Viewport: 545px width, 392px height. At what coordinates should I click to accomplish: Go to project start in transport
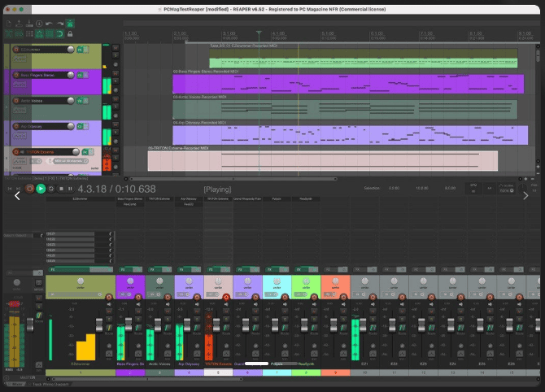click(x=10, y=189)
